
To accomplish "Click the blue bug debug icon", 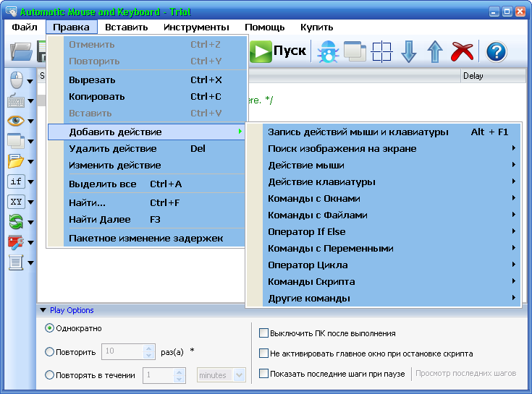I will 328,51.
